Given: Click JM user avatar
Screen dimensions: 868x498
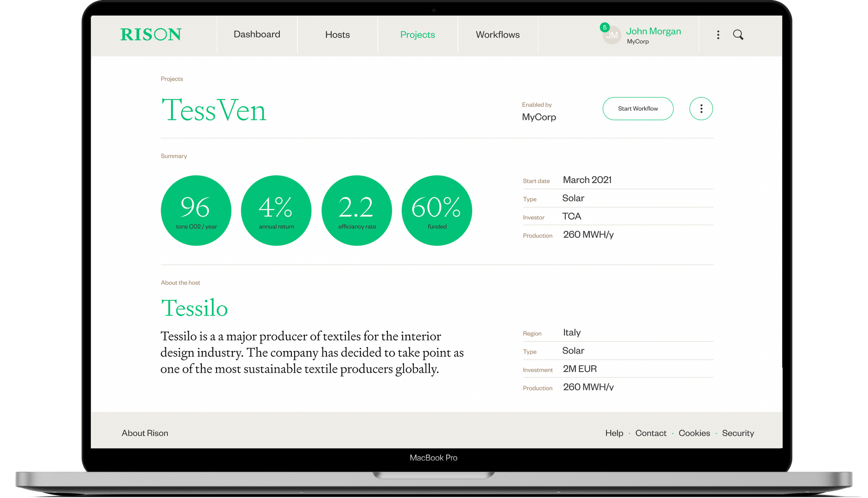Looking at the screenshot, I should point(612,36).
